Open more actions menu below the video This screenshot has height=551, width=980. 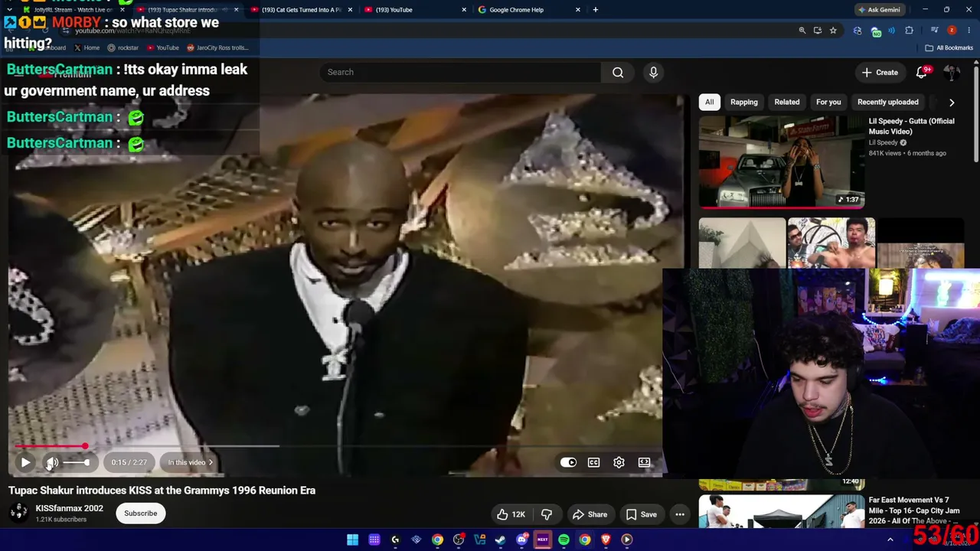680,514
